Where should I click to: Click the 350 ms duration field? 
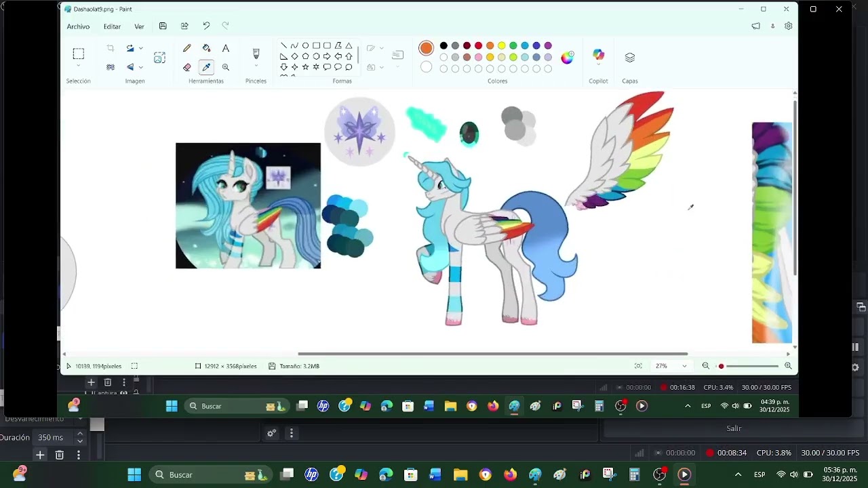click(x=53, y=438)
